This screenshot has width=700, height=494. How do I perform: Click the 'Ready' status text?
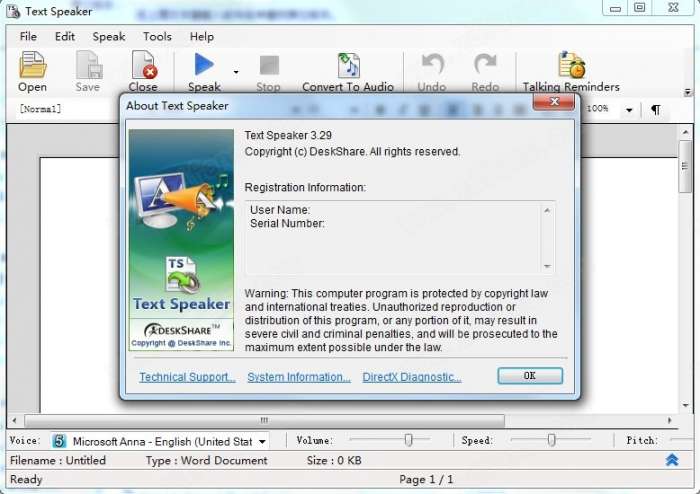coord(26,479)
